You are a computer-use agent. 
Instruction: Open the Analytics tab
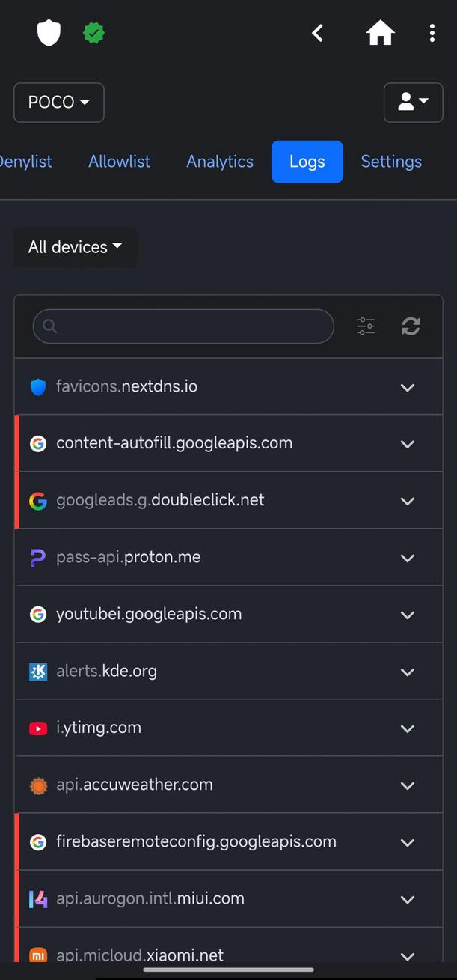click(x=220, y=161)
